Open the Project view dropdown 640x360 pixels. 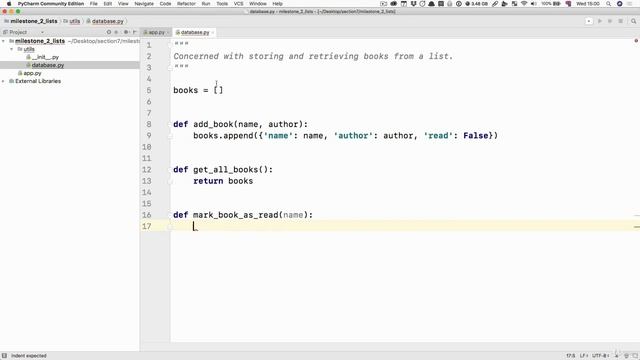point(42,32)
